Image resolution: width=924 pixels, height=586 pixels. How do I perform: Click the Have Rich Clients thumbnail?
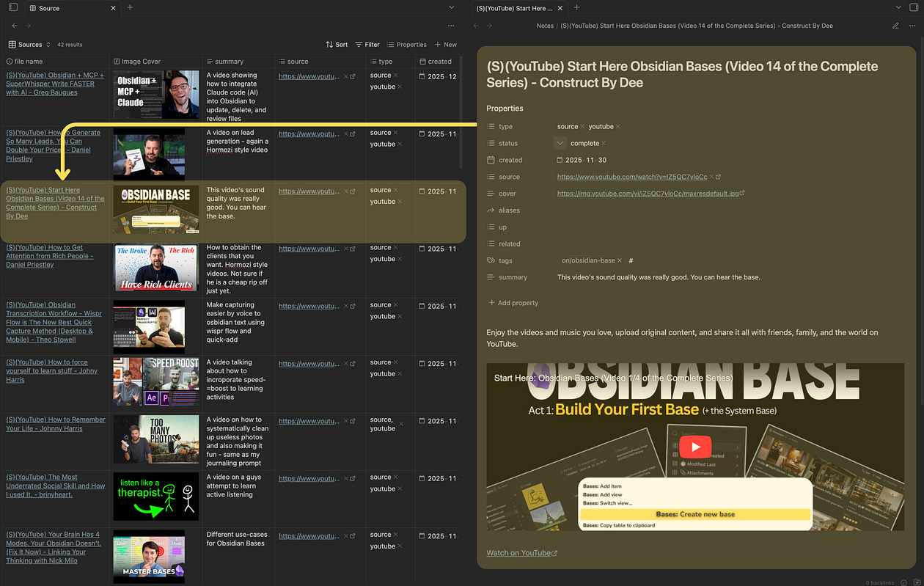click(x=155, y=267)
